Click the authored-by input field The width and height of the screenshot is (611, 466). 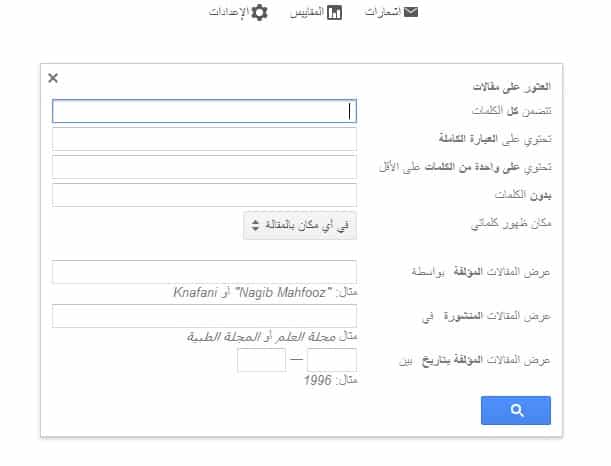tap(204, 272)
